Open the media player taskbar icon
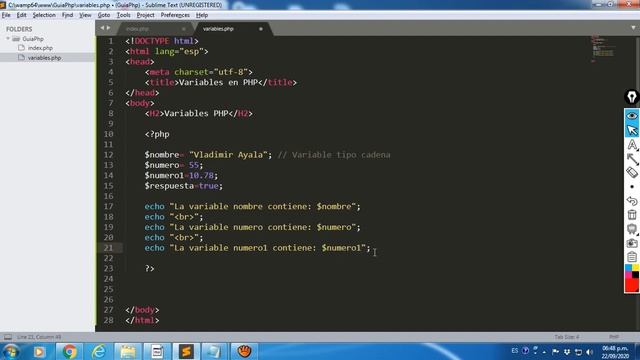Screen dimensions: 640x360 [40, 351]
